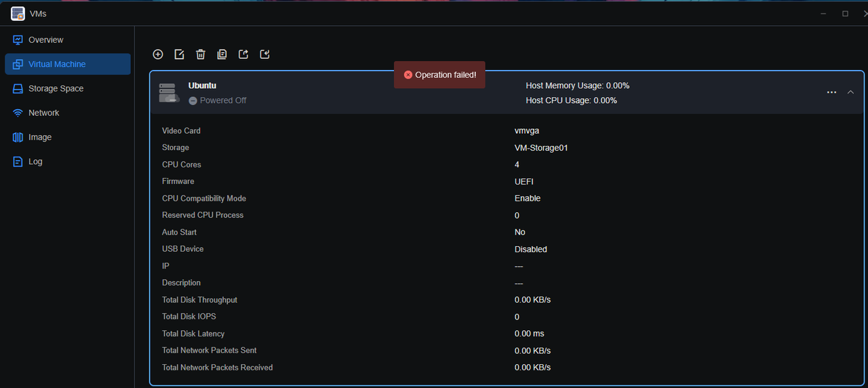This screenshot has height=388, width=868.
Task: Click the Image sidebar icon
Action: point(18,138)
